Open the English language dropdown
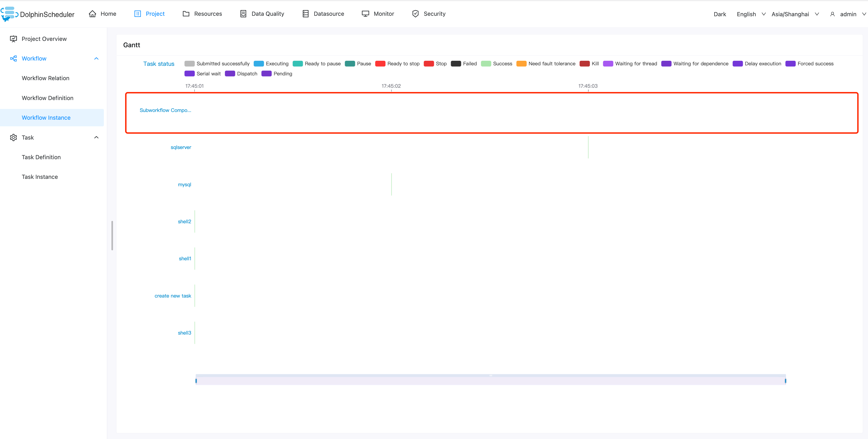Screen dimensions: 868x439 click(751, 14)
